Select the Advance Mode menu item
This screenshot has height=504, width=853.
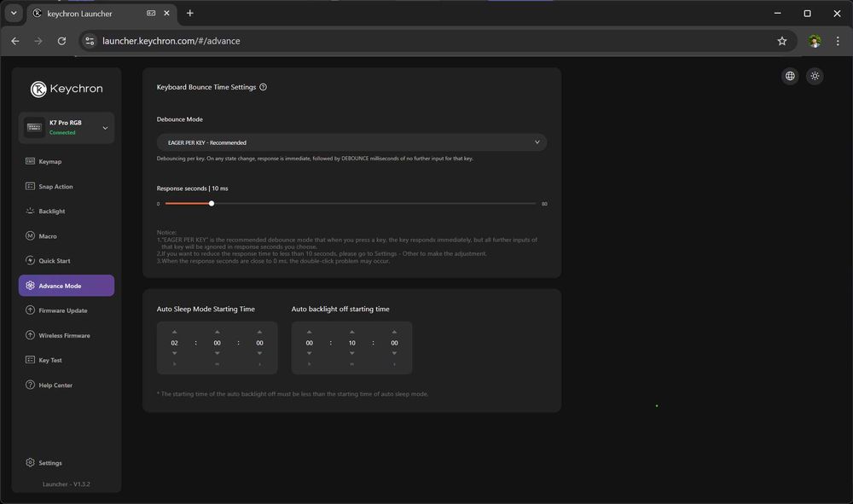[67, 286]
